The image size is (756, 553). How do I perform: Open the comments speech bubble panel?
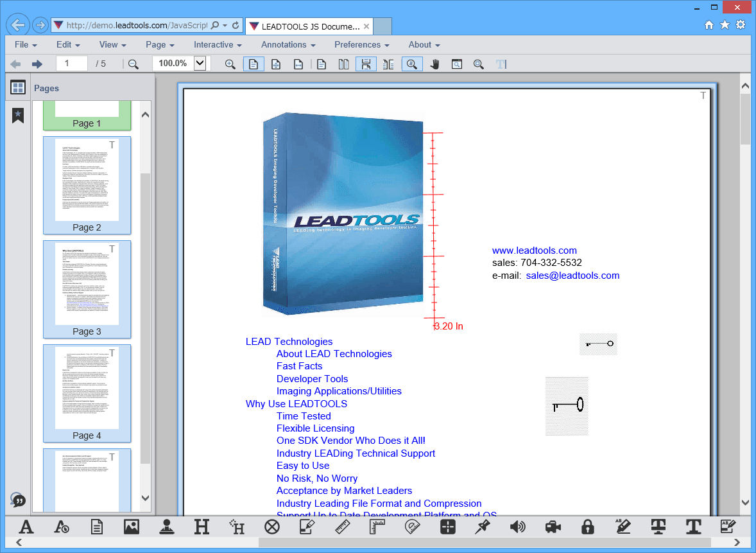[18, 500]
